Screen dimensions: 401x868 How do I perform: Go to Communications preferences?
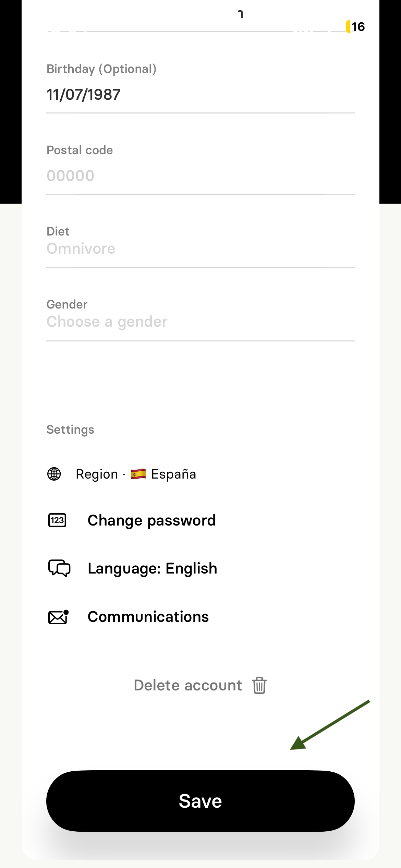(x=148, y=617)
